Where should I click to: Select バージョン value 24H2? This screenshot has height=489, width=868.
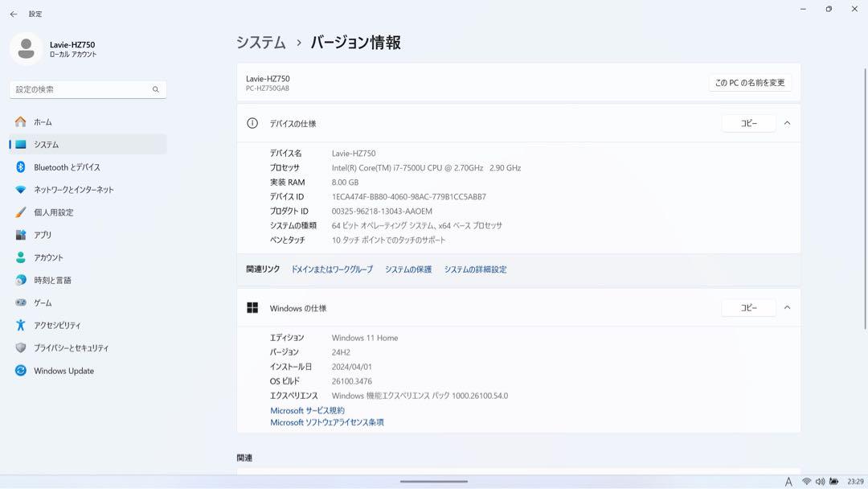341,352
